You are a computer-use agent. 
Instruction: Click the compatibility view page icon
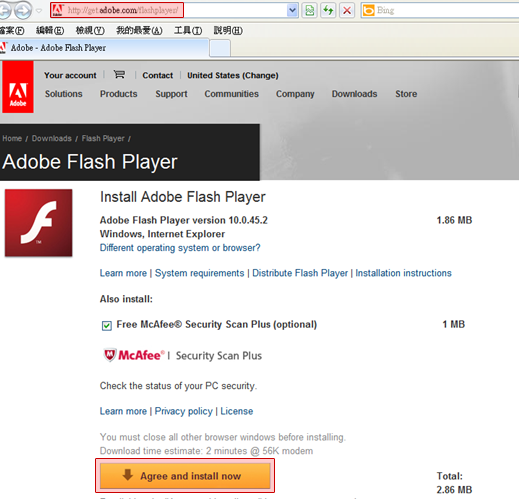pos(310,10)
